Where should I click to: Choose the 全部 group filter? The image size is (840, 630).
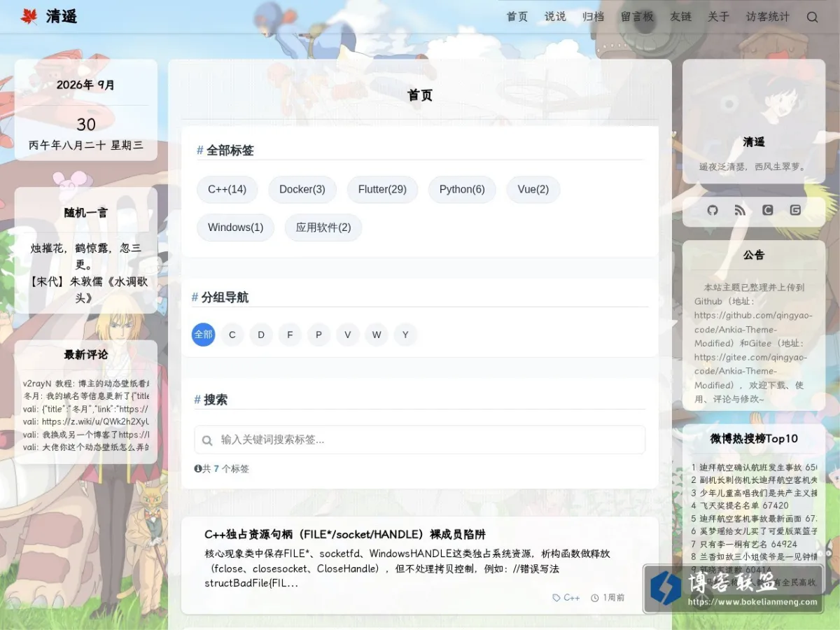[204, 335]
